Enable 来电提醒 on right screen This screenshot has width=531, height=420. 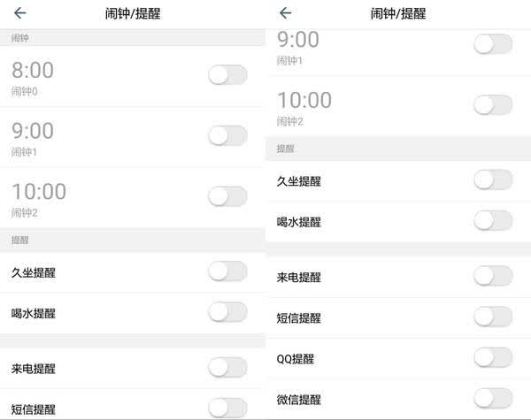tap(493, 276)
